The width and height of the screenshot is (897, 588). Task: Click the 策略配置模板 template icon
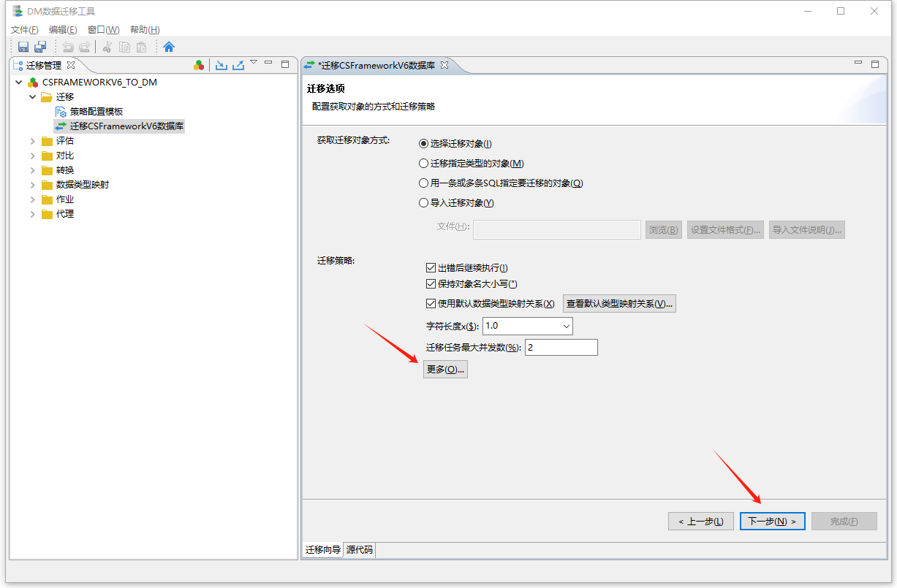coord(61,112)
